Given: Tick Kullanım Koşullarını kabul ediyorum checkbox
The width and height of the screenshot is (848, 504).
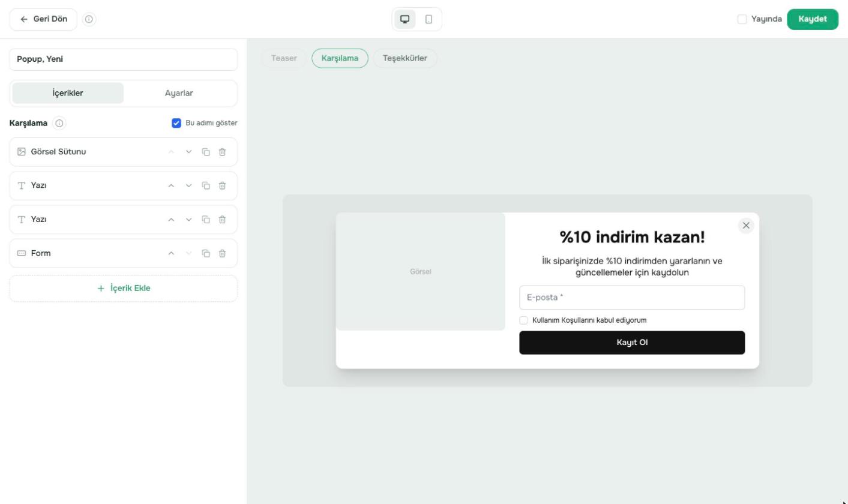Looking at the screenshot, I should click(x=523, y=320).
